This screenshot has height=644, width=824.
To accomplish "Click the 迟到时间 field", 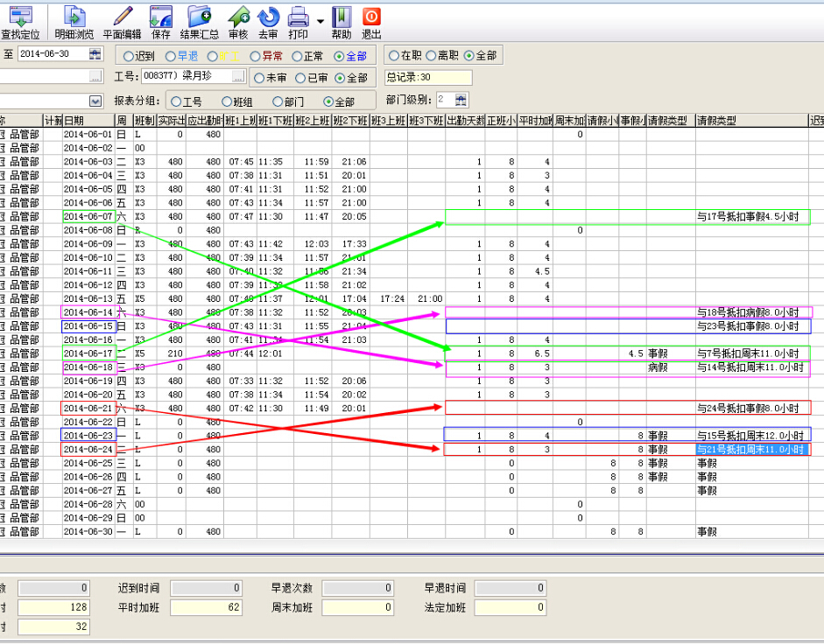I will click(206, 588).
